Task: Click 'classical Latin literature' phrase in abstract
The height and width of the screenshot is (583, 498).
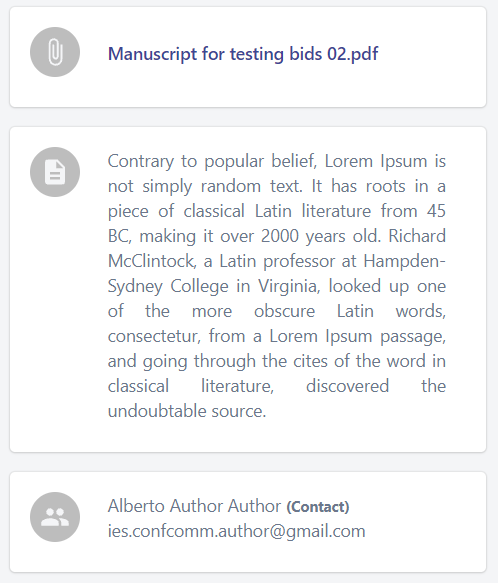Action: (x=277, y=211)
